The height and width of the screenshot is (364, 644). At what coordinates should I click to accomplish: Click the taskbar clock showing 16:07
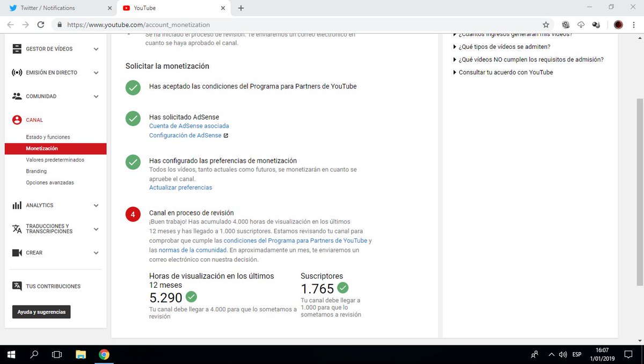(603, 354)
